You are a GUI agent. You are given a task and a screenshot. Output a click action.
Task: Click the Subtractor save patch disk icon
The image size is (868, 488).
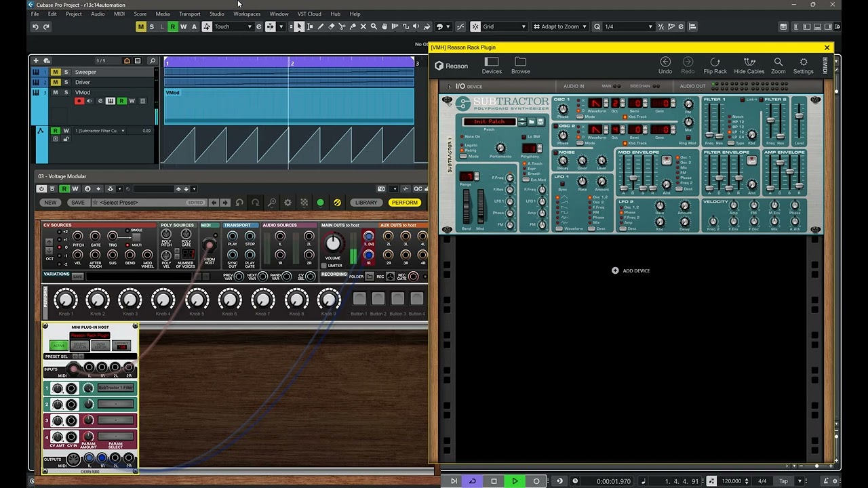[540, 122]
